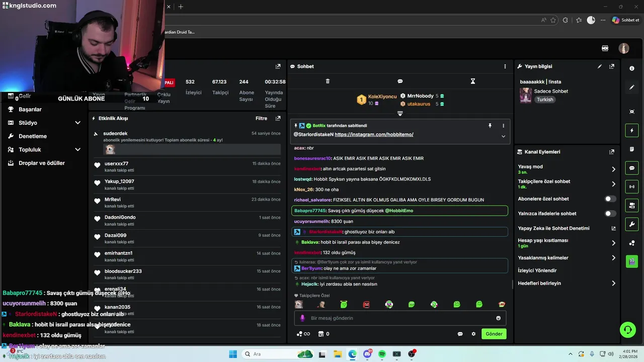Click the green clapperboard icon in sidebar

tap(632, 261)
